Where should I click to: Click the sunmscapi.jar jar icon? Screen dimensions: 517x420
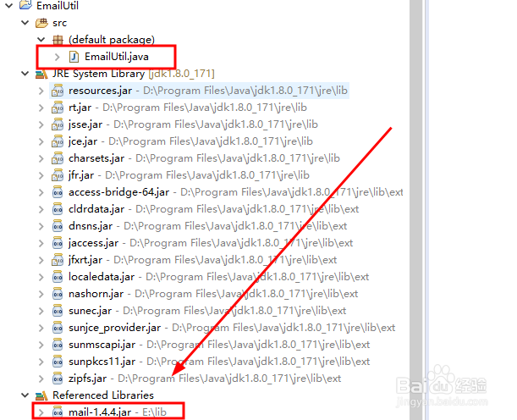coord(58,345)
